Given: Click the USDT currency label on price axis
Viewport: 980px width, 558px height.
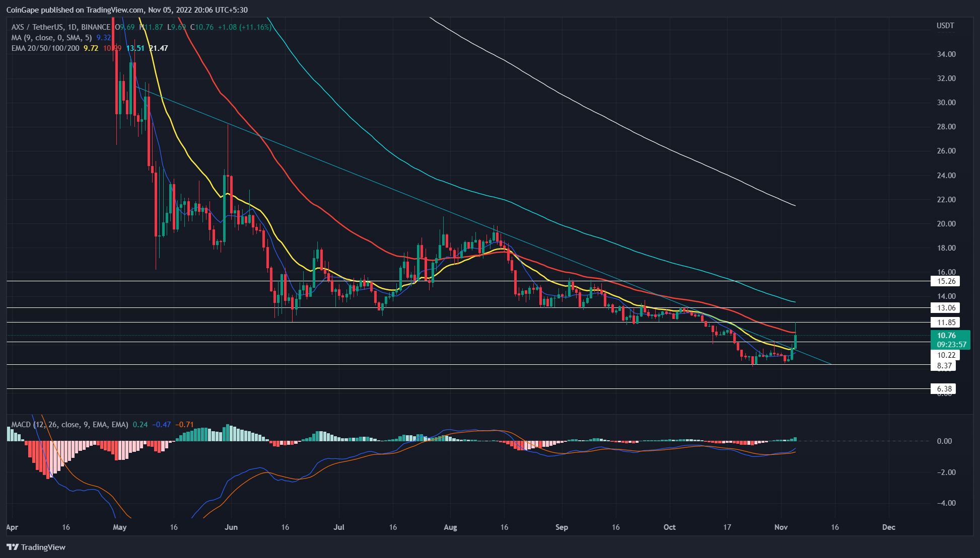Looking at the screenshot, I should (945, 26).
